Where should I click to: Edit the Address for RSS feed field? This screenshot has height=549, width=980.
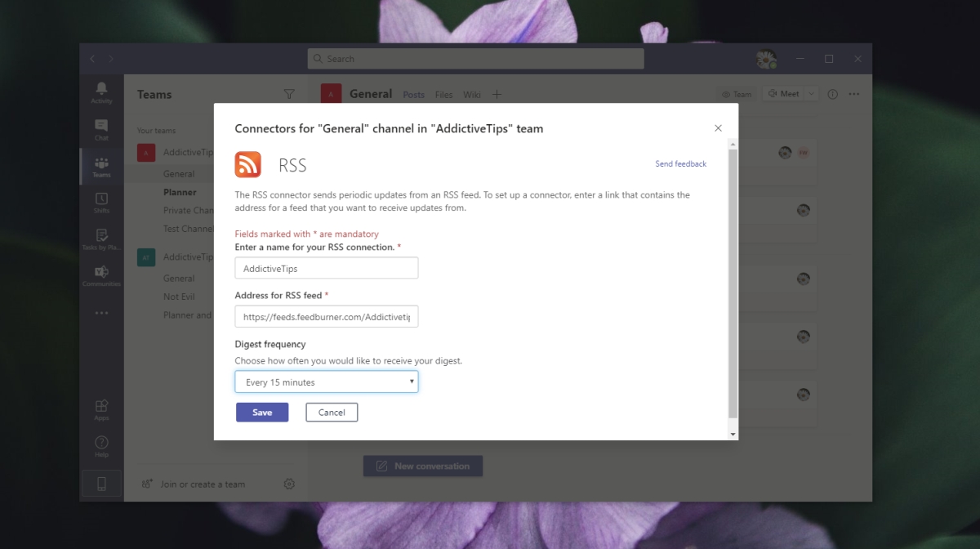(x=327, y=316)
